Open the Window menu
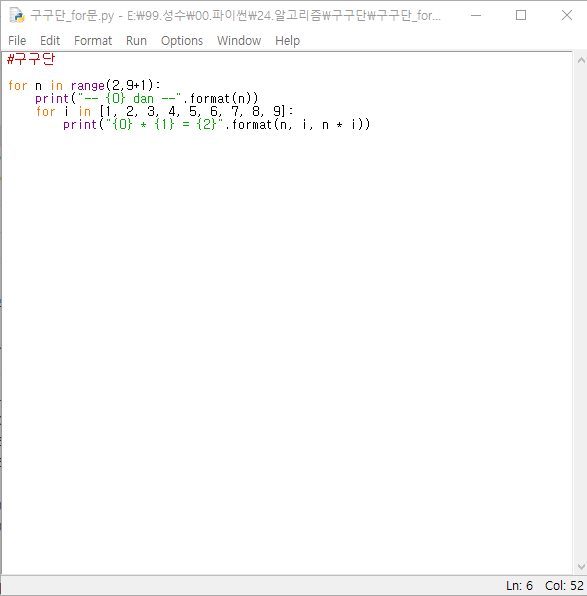 tap(239, 40)
